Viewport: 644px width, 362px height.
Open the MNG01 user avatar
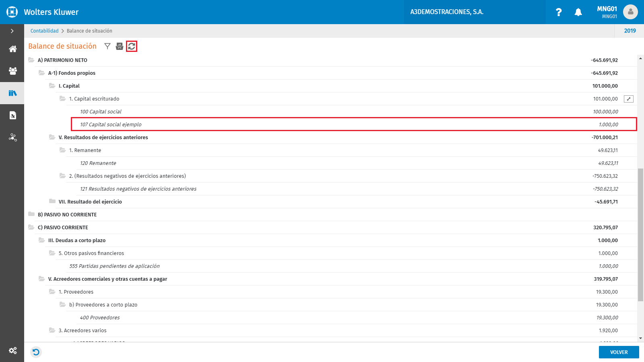tap(630, 12)
